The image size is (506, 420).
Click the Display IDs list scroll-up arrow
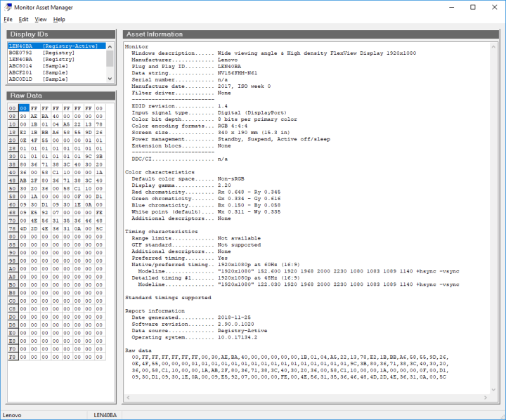110,46
